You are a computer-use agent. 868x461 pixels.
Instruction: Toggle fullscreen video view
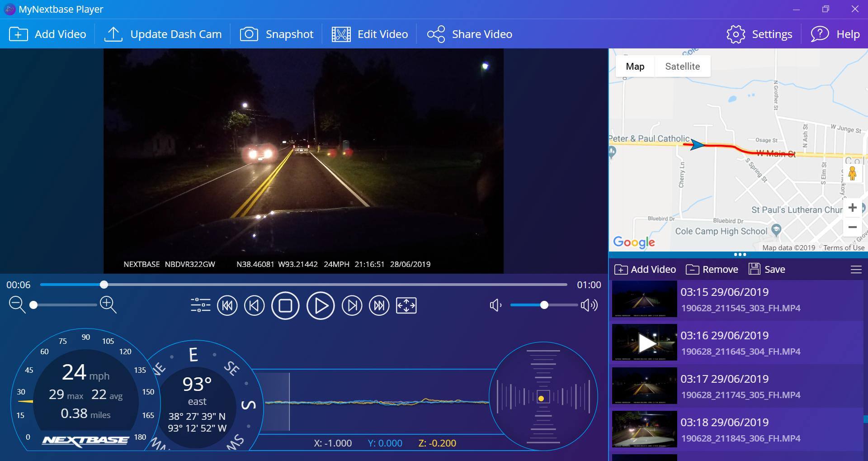[x=406, y=306]
